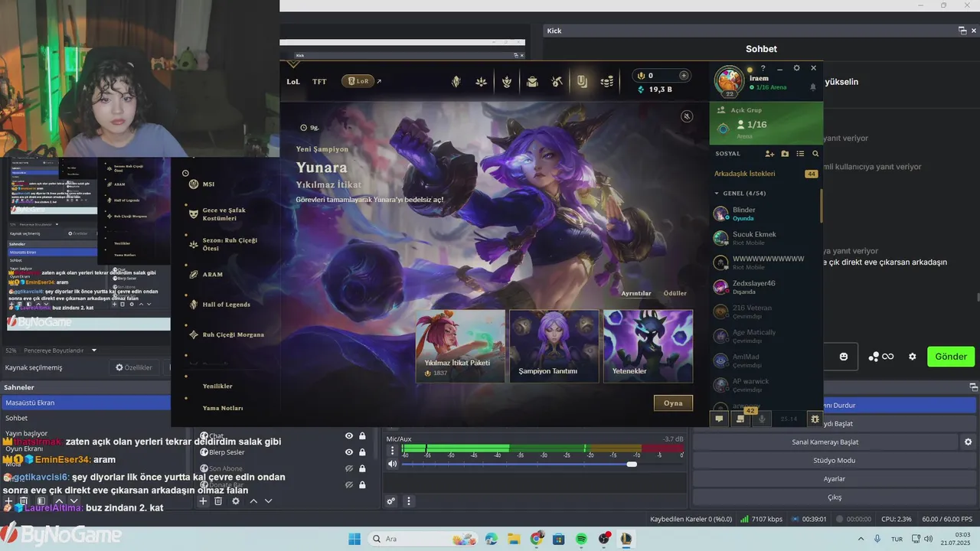This screenshot has width=980, height=551.
Task: Mute the Mic/Aux speaker icon
Action: point(393,464)
